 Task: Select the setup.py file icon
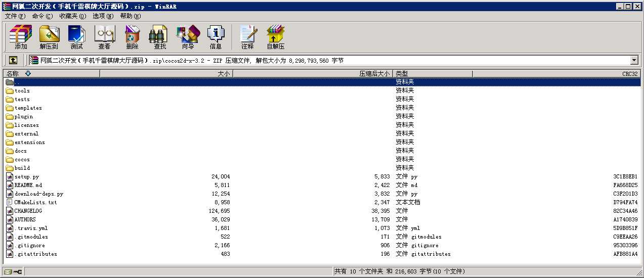pos(10,177)
